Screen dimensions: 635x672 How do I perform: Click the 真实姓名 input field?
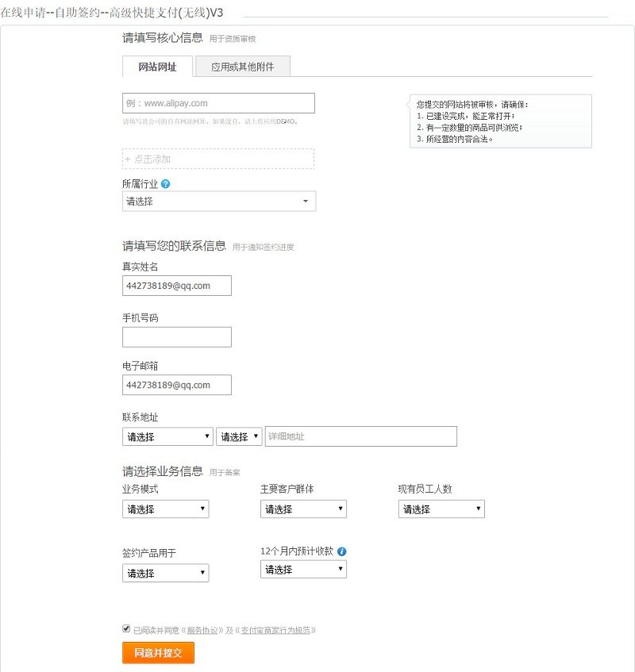click(x=177, y=286)
